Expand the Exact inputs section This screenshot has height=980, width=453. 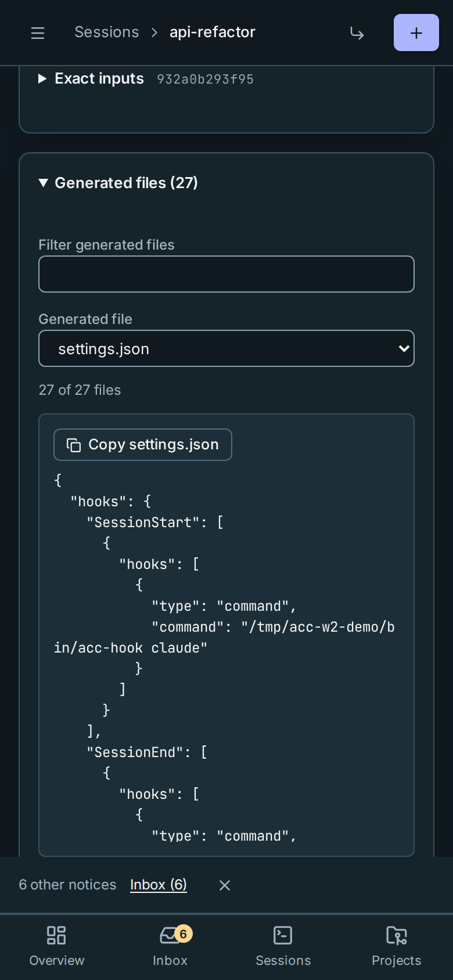tap(91, 78)
